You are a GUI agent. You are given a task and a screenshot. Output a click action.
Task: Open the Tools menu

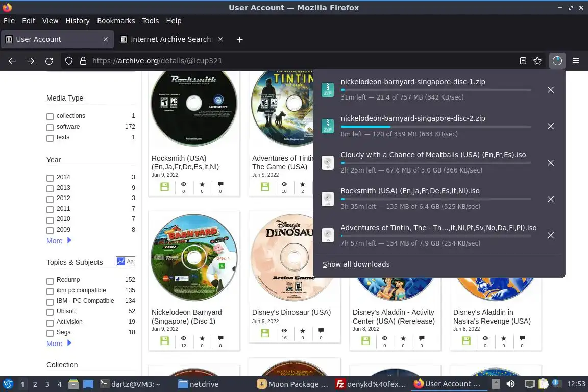point(151,21)
